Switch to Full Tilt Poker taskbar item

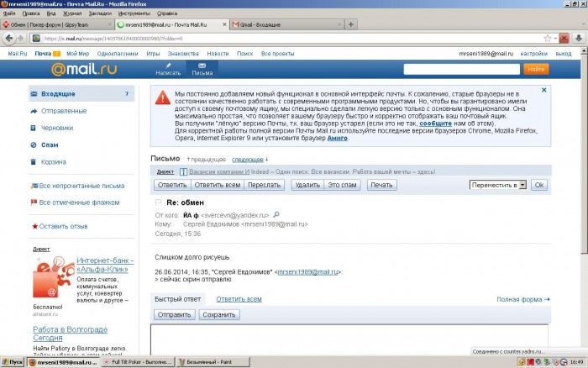point(138,362)
